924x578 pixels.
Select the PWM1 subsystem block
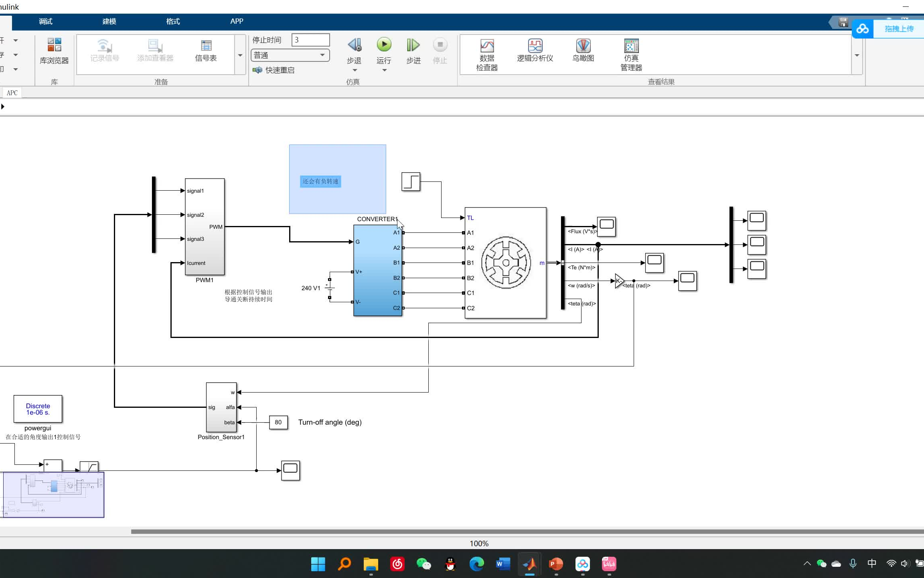pos(205,227)
